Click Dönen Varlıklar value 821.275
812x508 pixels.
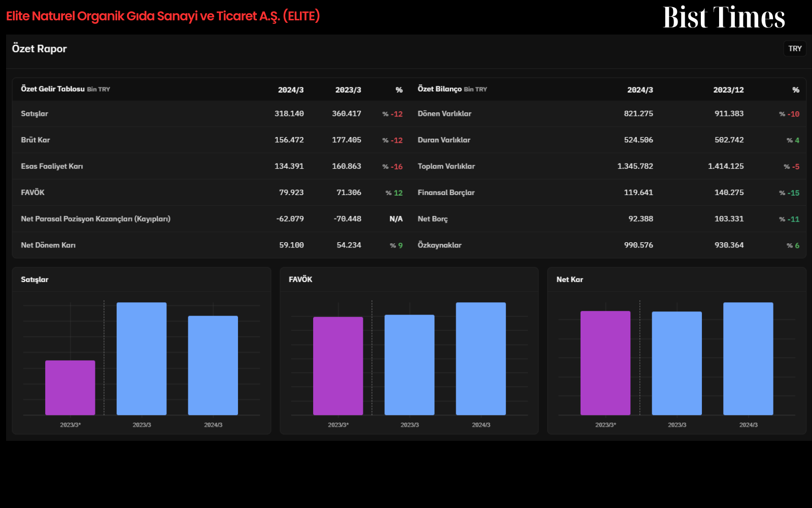coord(638,114)
